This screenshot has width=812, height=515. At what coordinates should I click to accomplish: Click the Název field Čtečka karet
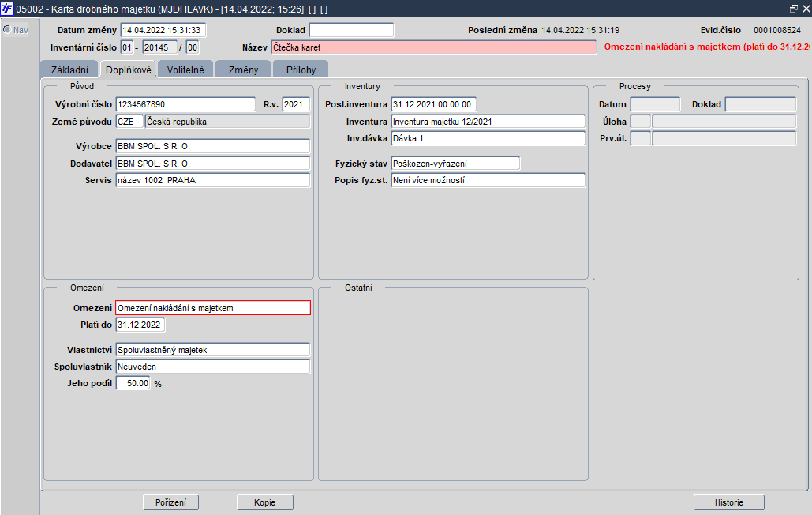(434, 47)
